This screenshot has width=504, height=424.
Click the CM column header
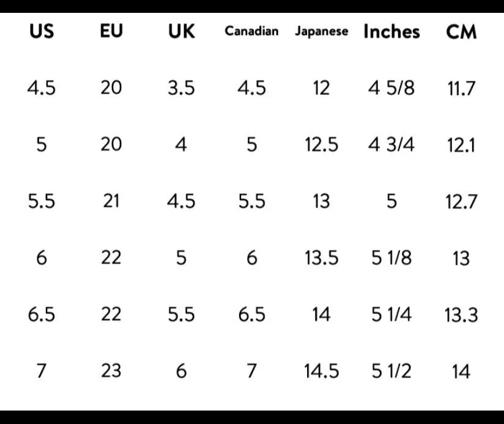click(461, 32)
